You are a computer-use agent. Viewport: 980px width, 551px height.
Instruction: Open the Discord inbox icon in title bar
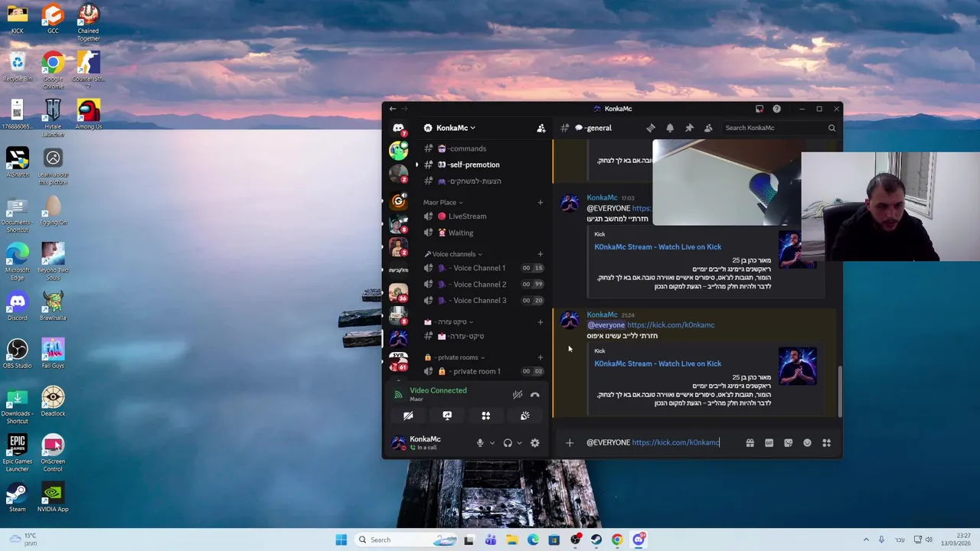pyautogui.click(x=759, y=109)
